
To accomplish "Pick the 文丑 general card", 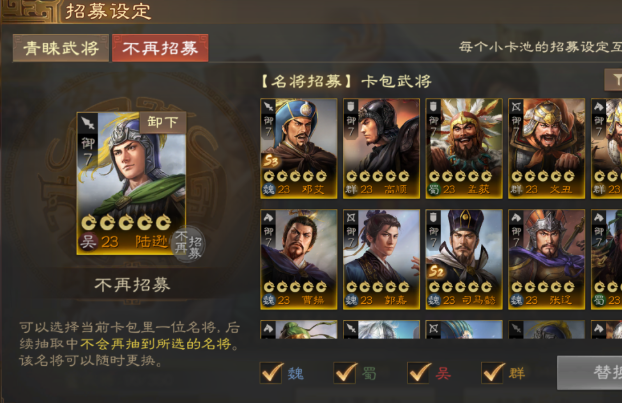I will pos(546,148).
